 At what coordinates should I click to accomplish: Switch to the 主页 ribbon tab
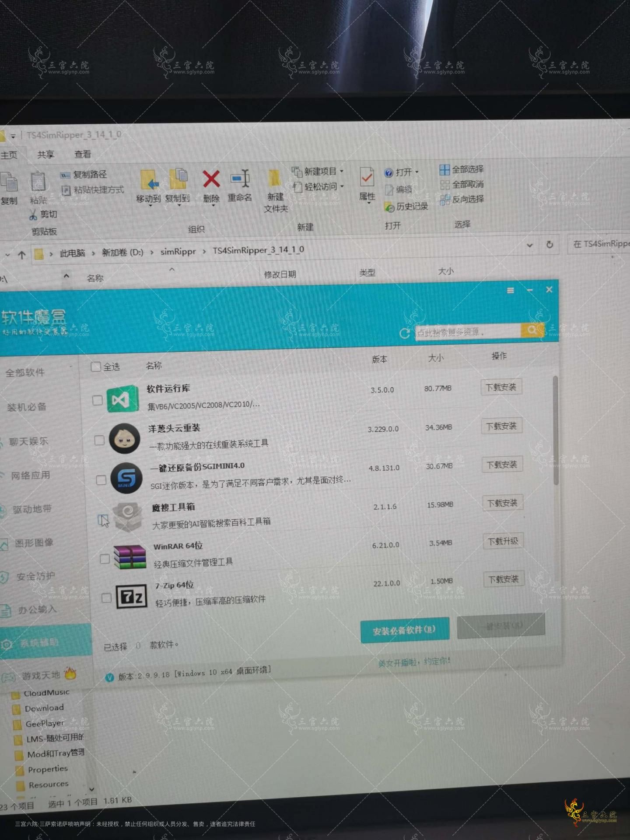[8, 155]
